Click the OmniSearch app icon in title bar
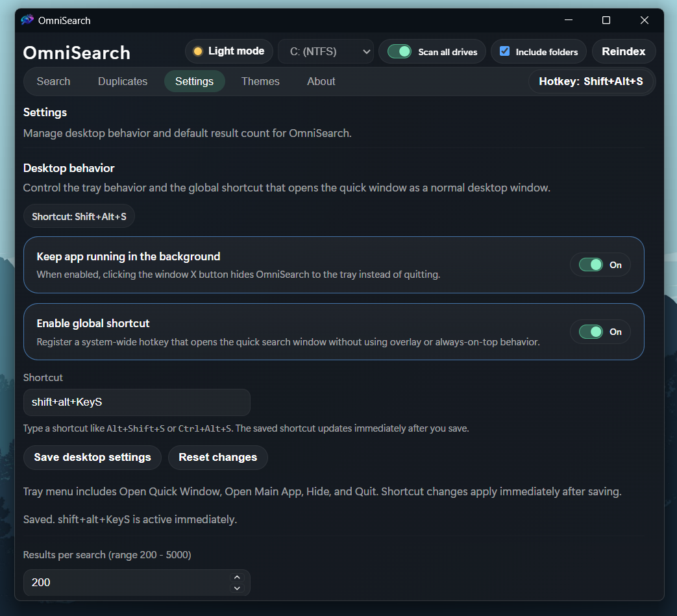 tap(27, 20)
